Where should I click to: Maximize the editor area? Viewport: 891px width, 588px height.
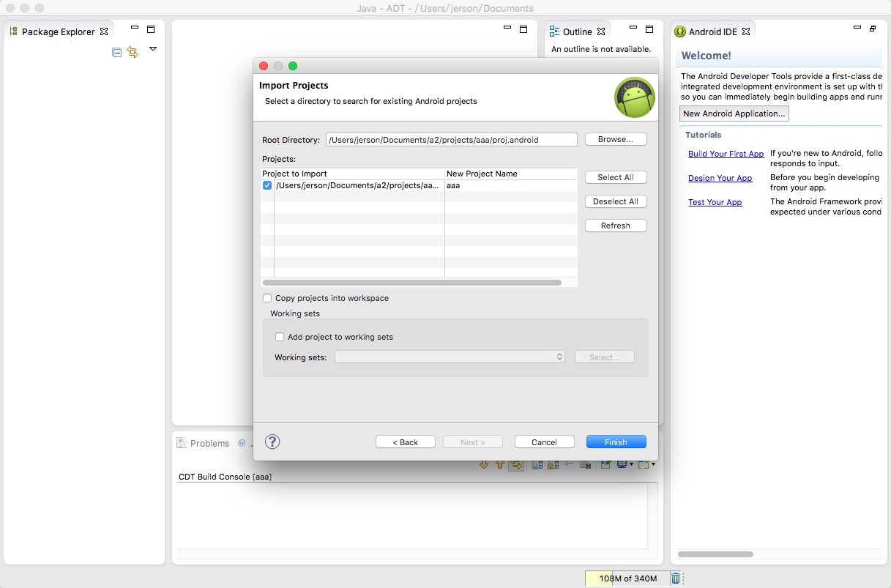click(x=523, y=29)
